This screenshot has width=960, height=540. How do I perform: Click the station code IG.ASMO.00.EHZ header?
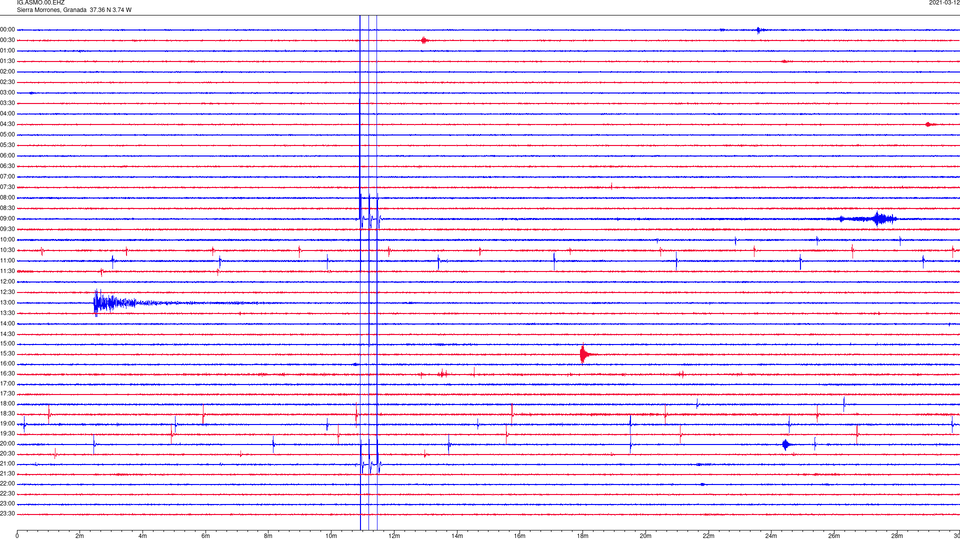(40, 3)
